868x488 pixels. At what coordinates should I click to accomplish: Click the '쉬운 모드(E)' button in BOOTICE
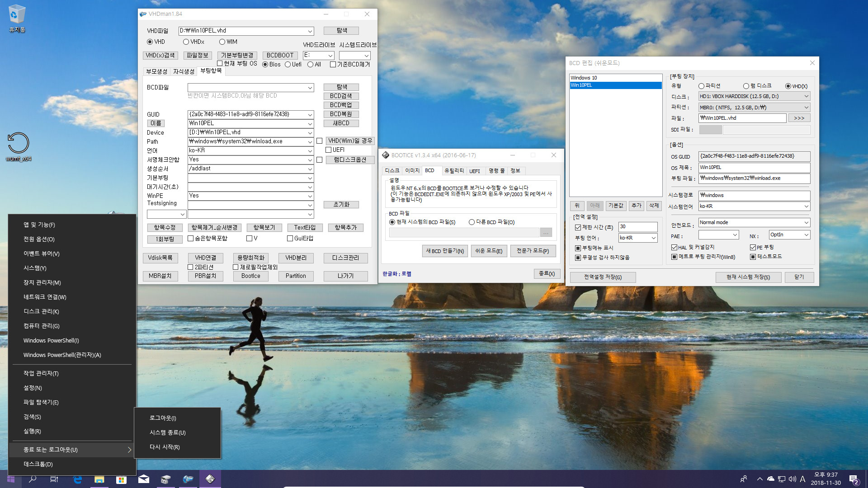pyautogui.click(x=488, y=251)
